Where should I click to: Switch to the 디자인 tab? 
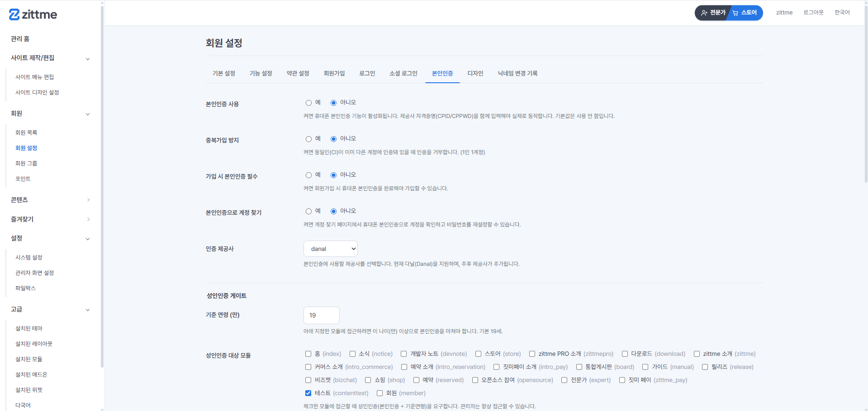(x=475, y=73)
